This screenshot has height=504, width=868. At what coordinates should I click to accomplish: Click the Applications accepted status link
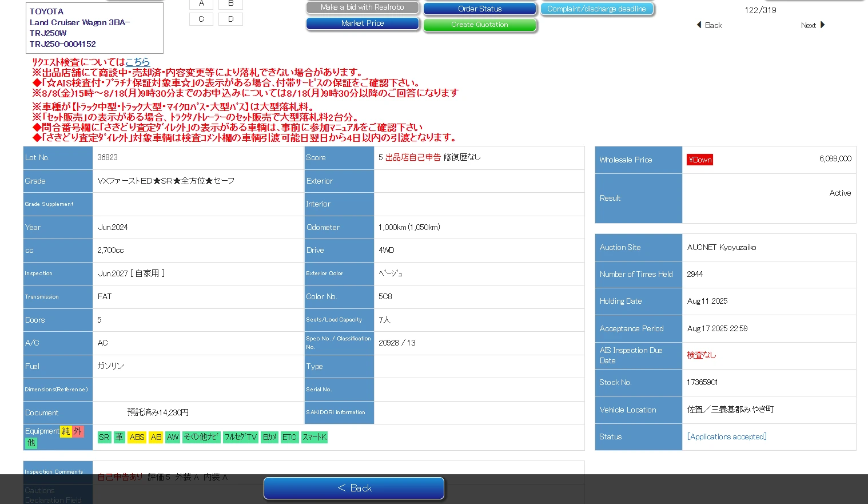coord(727,436)
